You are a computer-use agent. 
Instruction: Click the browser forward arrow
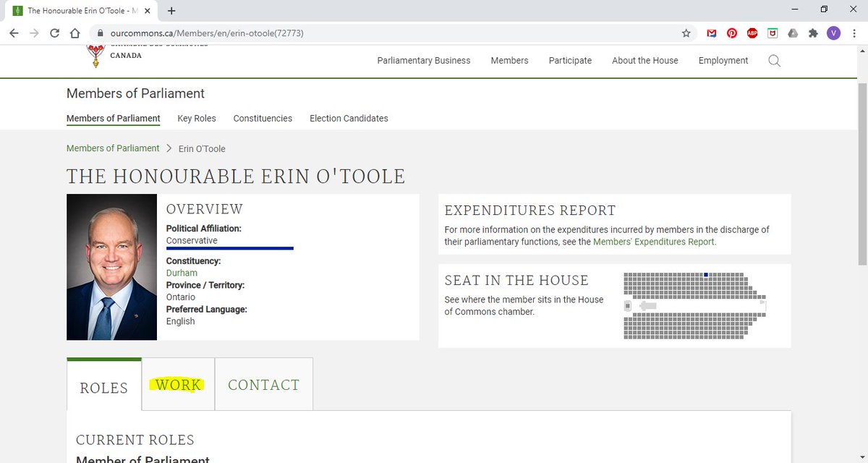[35, 33]
